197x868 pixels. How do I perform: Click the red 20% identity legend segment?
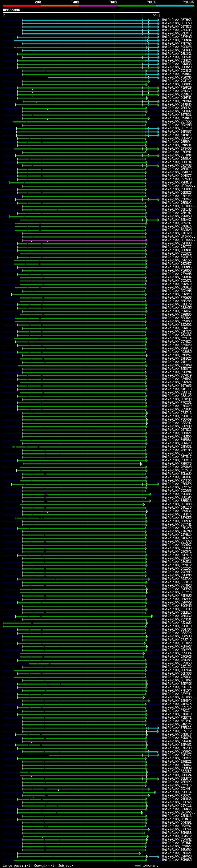pyautogui.click(x=22, y=6)
